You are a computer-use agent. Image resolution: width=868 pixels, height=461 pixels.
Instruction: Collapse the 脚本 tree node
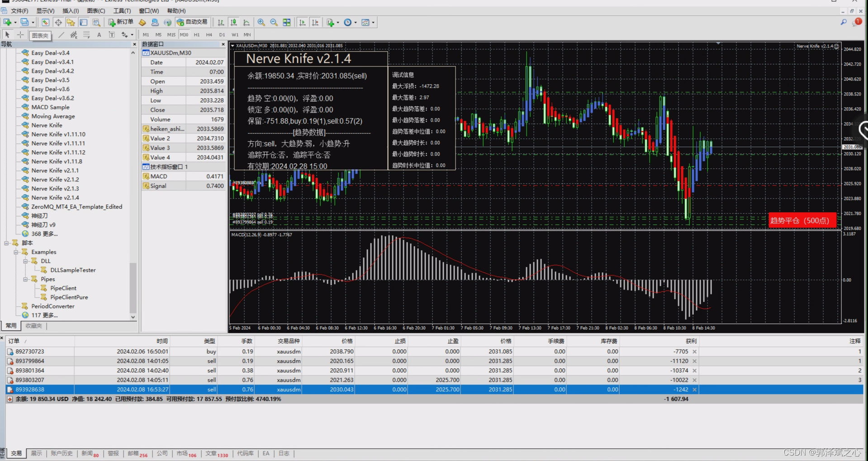pyautogui.click(x=7, y=243)
